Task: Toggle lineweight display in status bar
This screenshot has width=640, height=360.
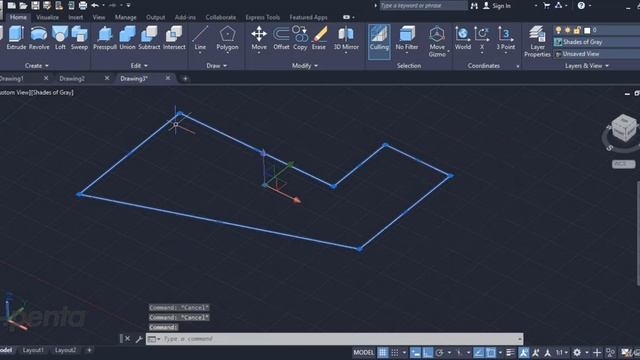Action: point(510,352)
